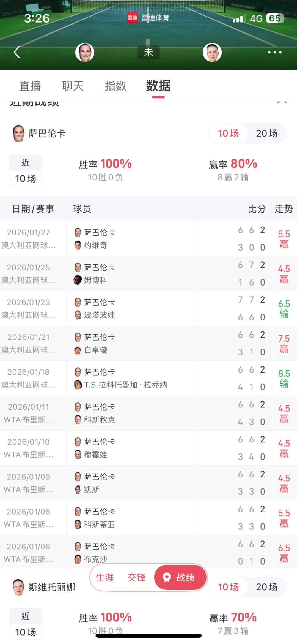Tap the 战绩 button in floating bar
The width and height of the screenshot is (297, 644).
click(180, 577)
